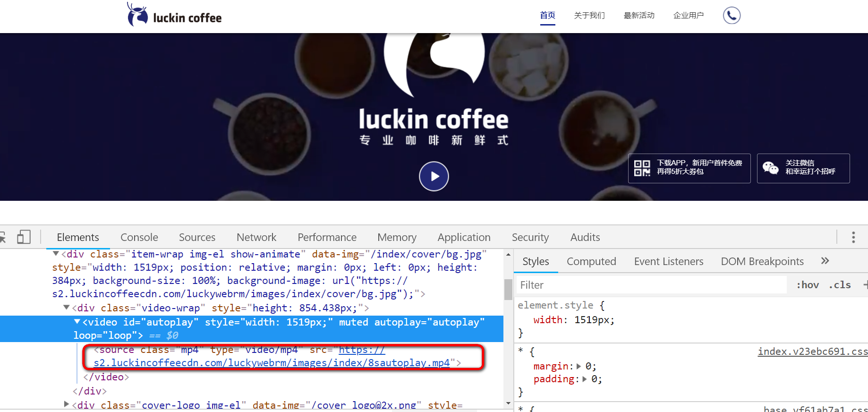Switch to the Console tab
868x412 pixels.
tap(139, 237)
